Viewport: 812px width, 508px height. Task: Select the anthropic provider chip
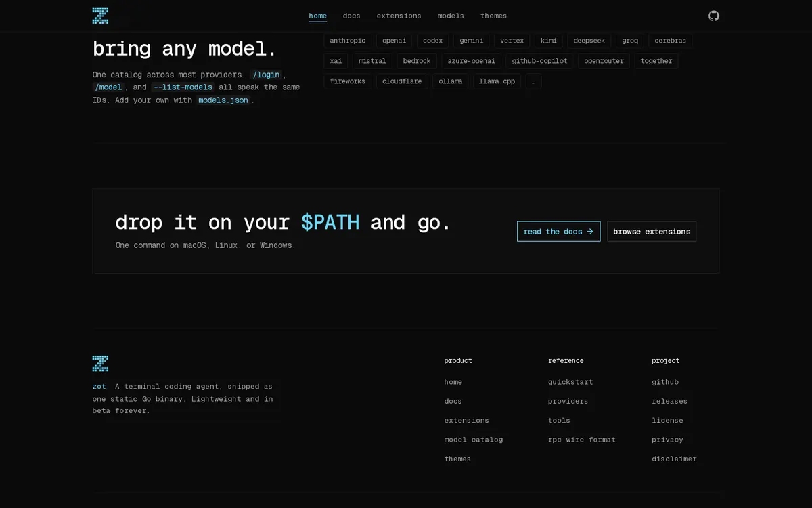point(348,41)
